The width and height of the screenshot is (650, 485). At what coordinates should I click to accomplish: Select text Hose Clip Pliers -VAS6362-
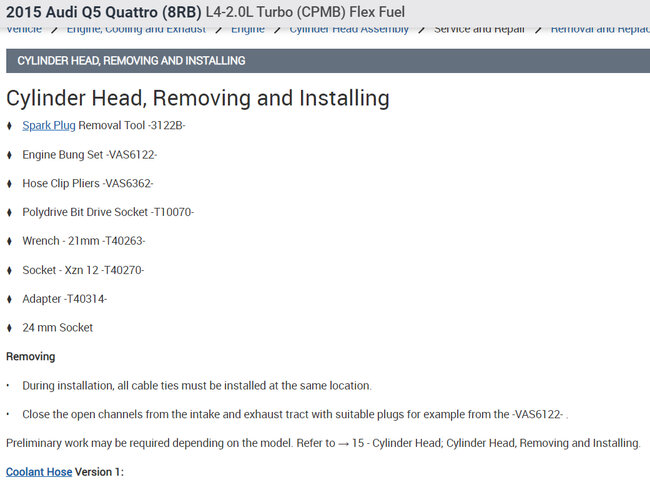click(x=88, y=183)
